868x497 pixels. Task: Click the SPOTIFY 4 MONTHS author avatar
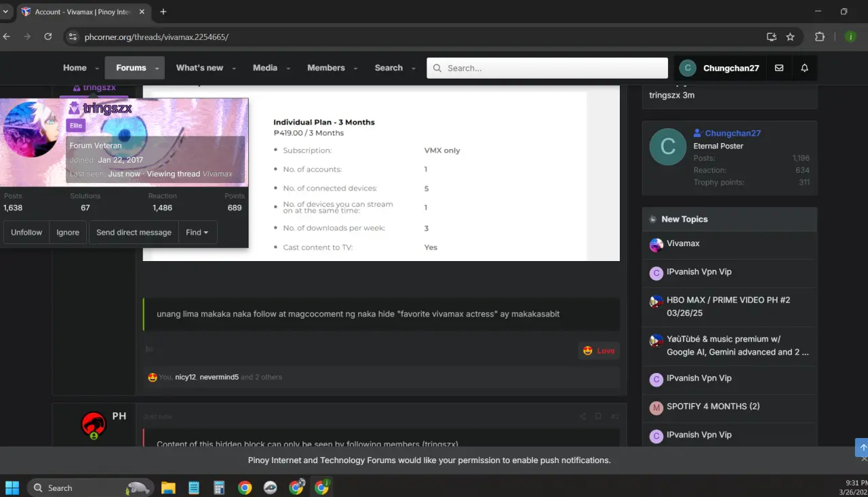pyautogui.click(x=656, y=407)
